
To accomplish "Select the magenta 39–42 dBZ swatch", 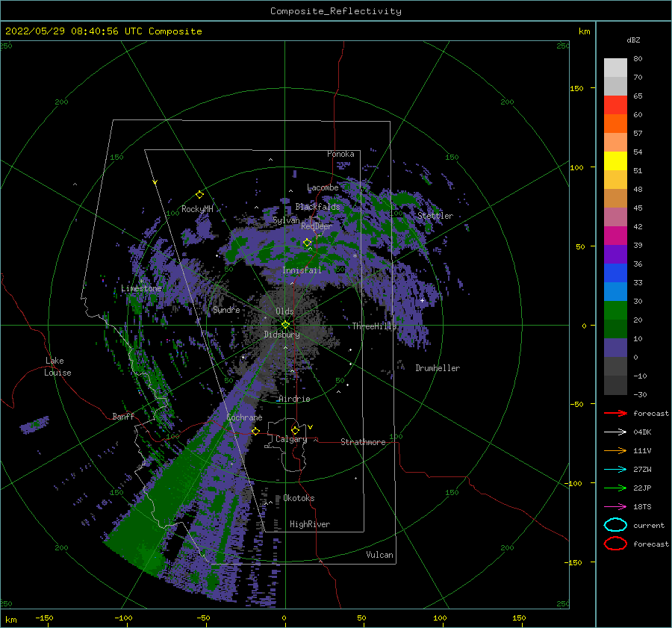I will 615,235.
